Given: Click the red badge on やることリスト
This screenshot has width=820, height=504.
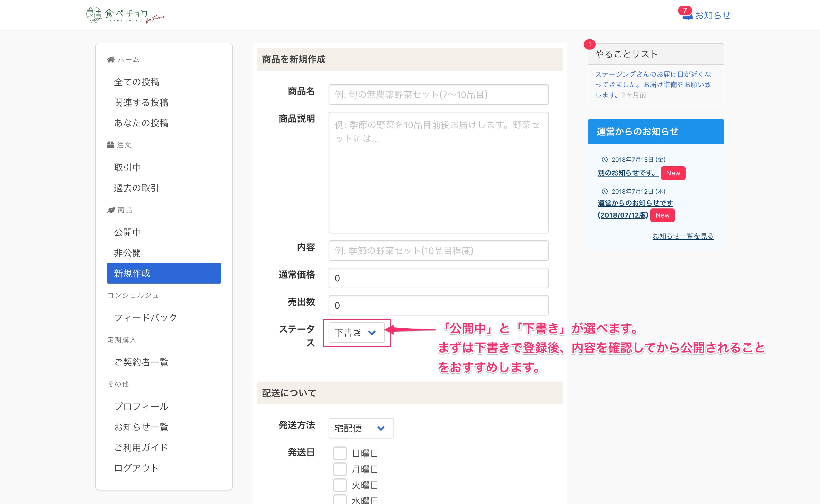Looking at the screenshot, I should (x=589, y=44).
